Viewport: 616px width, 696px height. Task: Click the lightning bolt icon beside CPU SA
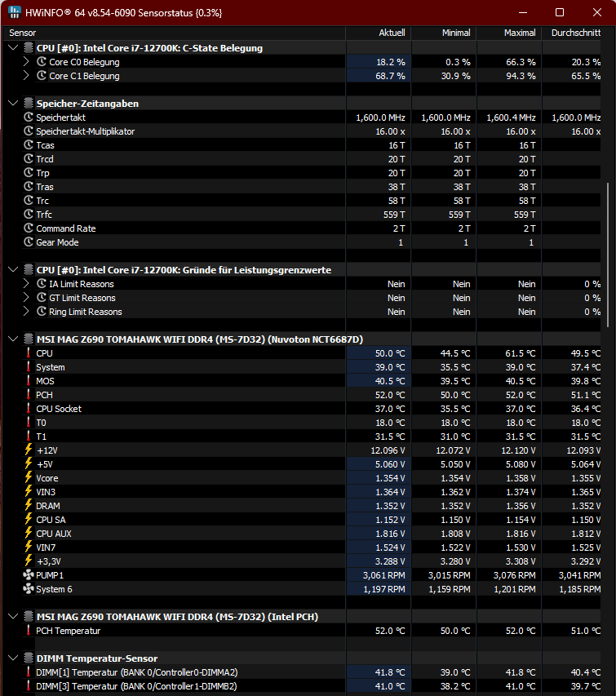click(29, 519)
